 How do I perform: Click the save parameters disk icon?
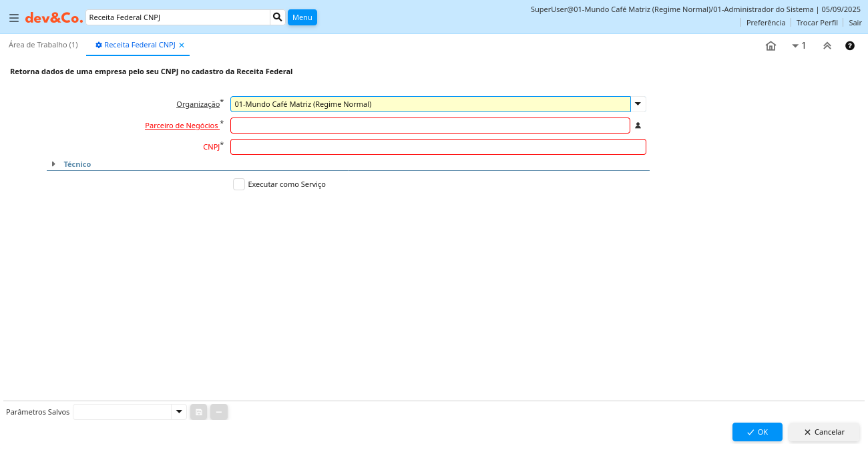pos(198,413)
